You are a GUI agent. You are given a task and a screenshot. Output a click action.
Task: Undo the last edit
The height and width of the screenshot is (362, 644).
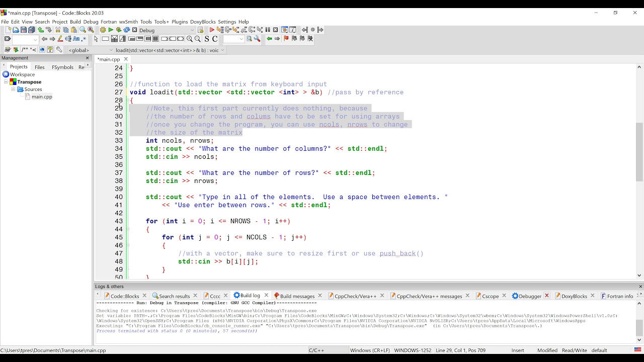41,30
